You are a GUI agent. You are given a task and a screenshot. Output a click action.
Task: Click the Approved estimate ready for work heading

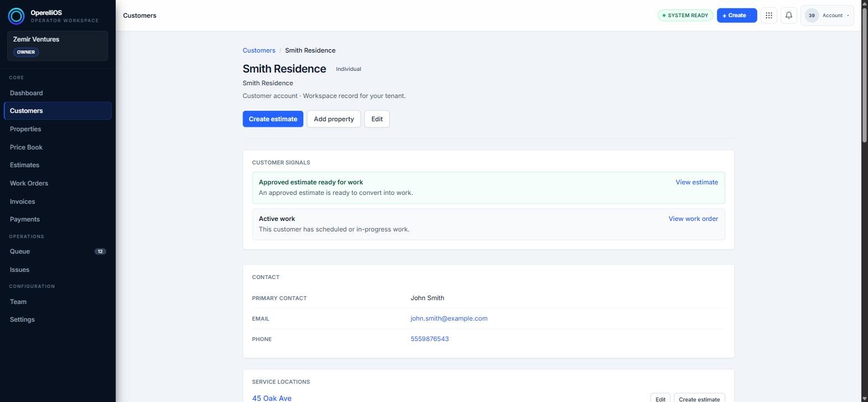pos(311,182)
